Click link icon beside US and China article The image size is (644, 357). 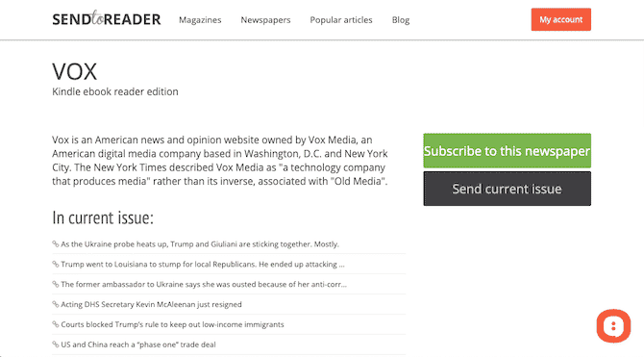[56, 344]
